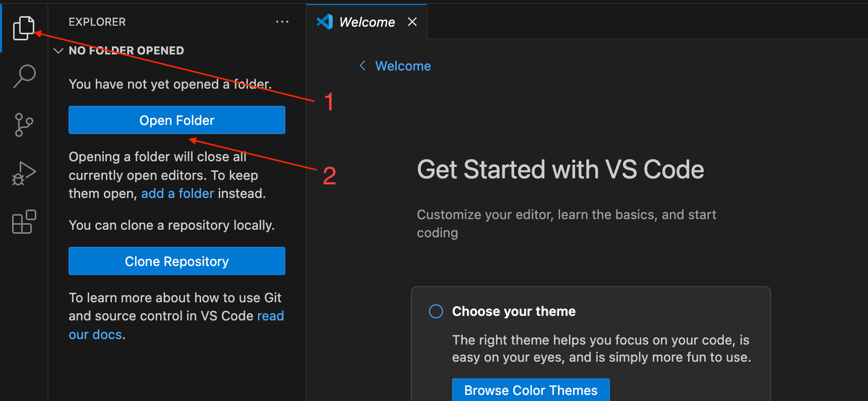
Task: Open Explorer's three-dot more actions menu
Action: point(282,22)
